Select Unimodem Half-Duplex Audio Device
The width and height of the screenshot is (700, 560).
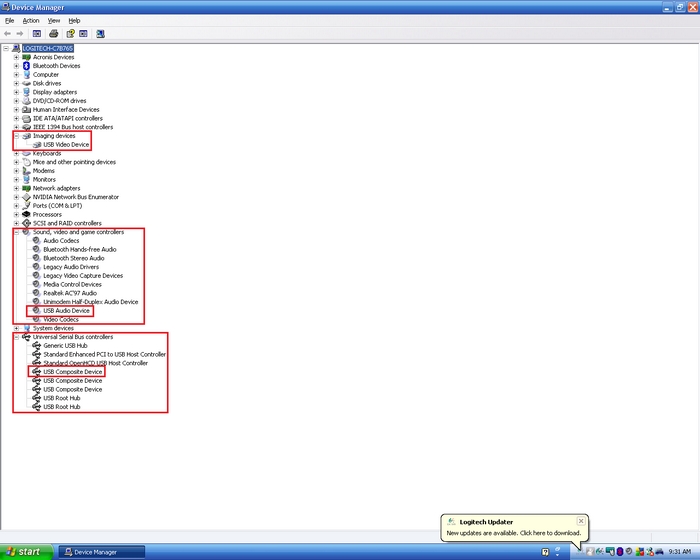click(x=91, y=302)
